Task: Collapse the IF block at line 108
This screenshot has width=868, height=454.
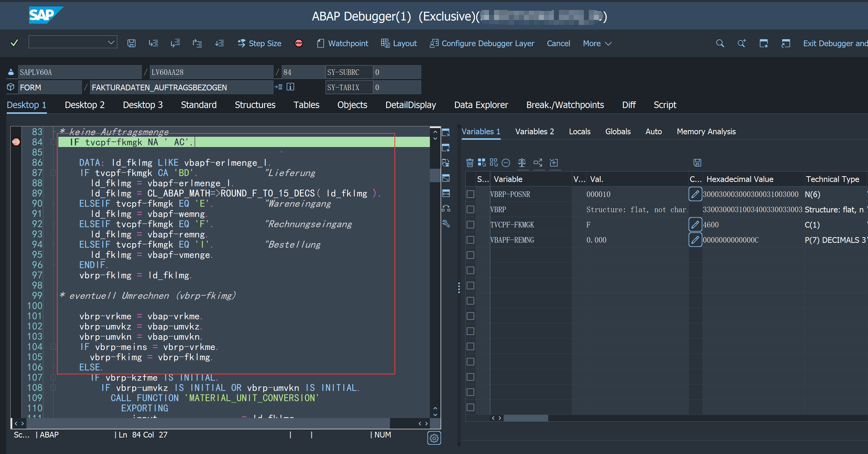Action: click(x=53, y=388)
